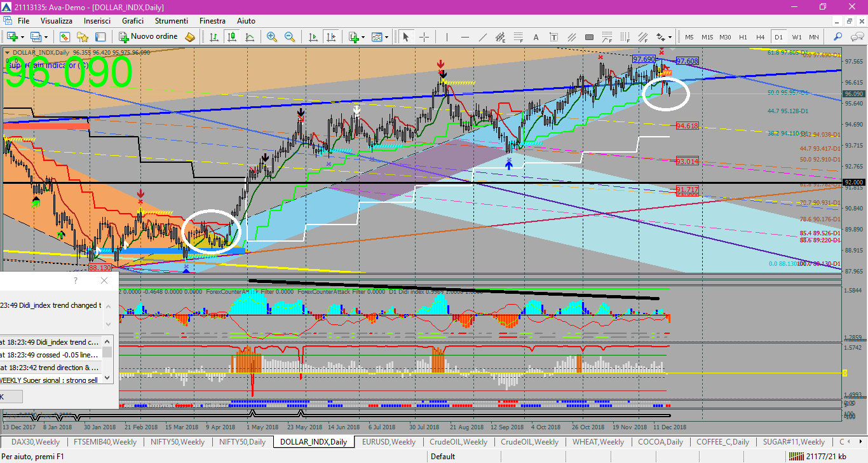This screenshot has height=463, width=868.
Task: Toggle the auto scroll chart button
Action: click(x=313, y=37)
